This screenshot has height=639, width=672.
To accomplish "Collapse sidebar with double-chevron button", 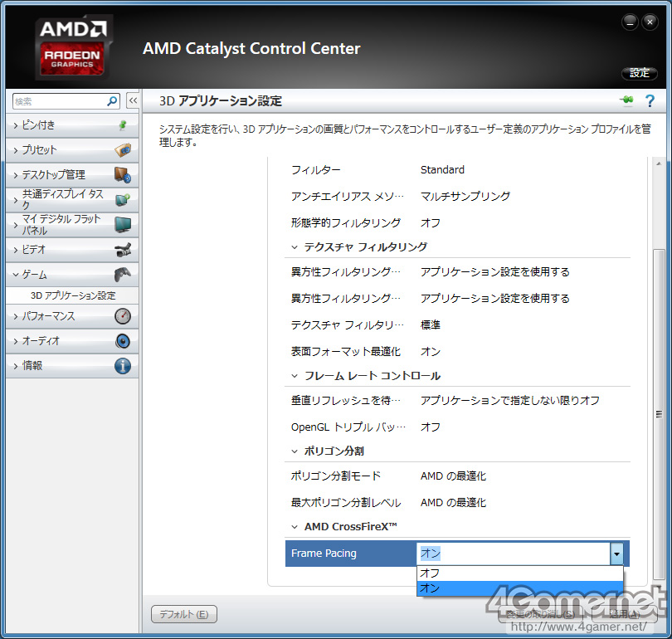I will [133, 101].
